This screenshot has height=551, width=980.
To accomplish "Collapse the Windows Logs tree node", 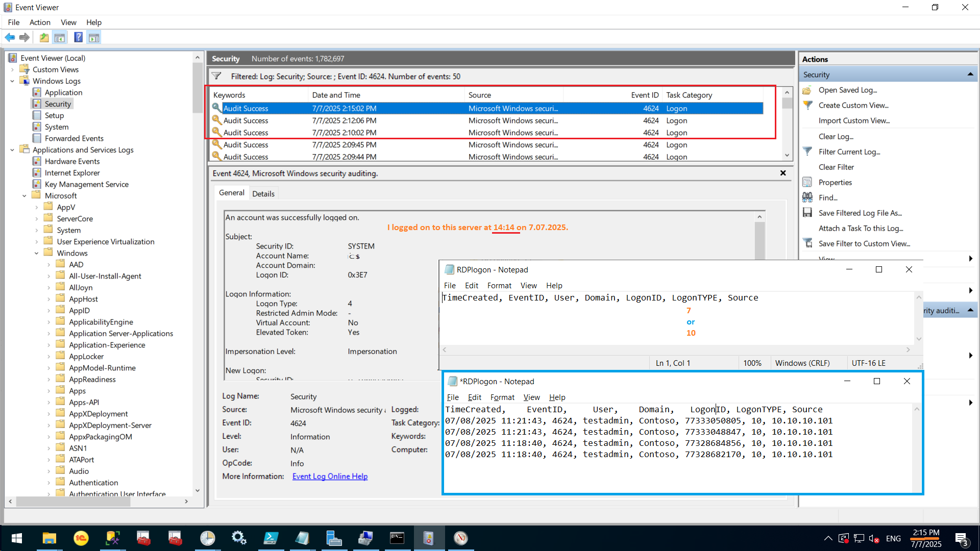I will [x=12, y=81].
